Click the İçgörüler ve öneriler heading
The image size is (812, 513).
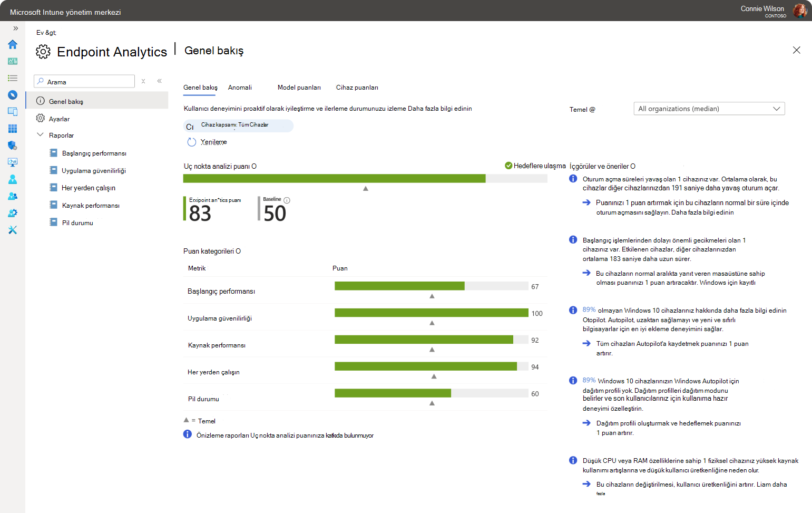pos(602,166)
